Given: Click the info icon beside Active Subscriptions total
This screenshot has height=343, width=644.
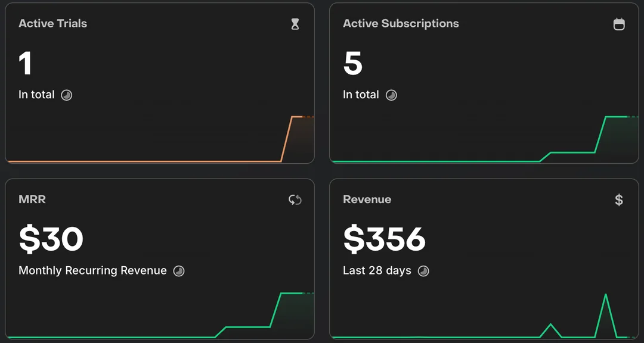Looking at the screenshot, I should click(x=391, y=95).
